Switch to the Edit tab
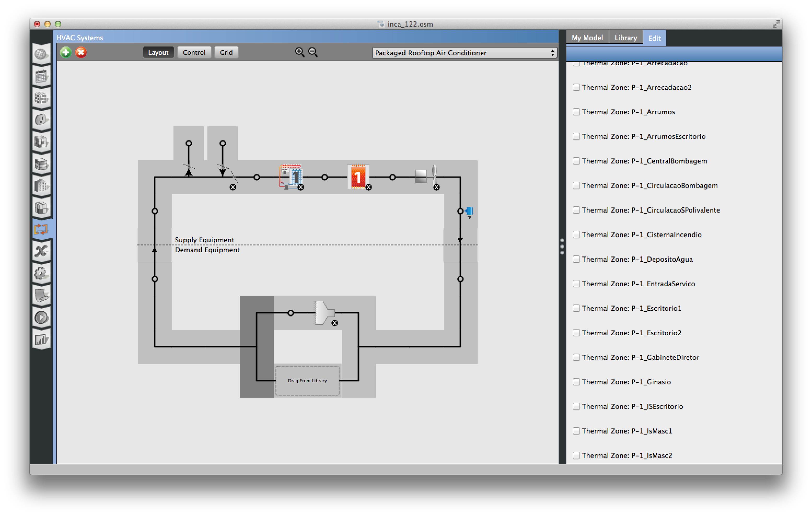Screen dimensions: 812x516 (x=654, y=38)
